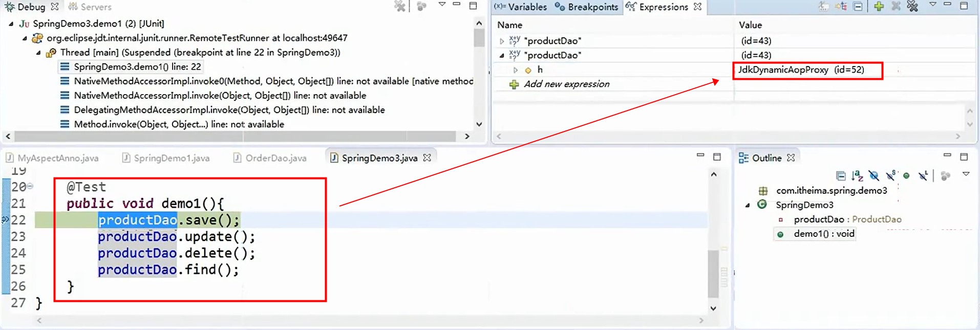Collapse the SpringDemo3.demo1 JUnit launch node

tap(11, 24)
